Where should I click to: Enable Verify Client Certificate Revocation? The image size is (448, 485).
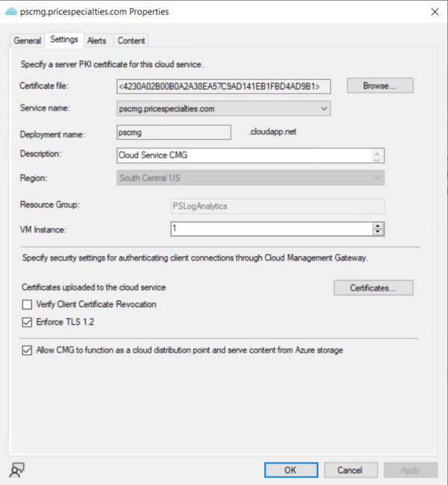coord(27,305)
